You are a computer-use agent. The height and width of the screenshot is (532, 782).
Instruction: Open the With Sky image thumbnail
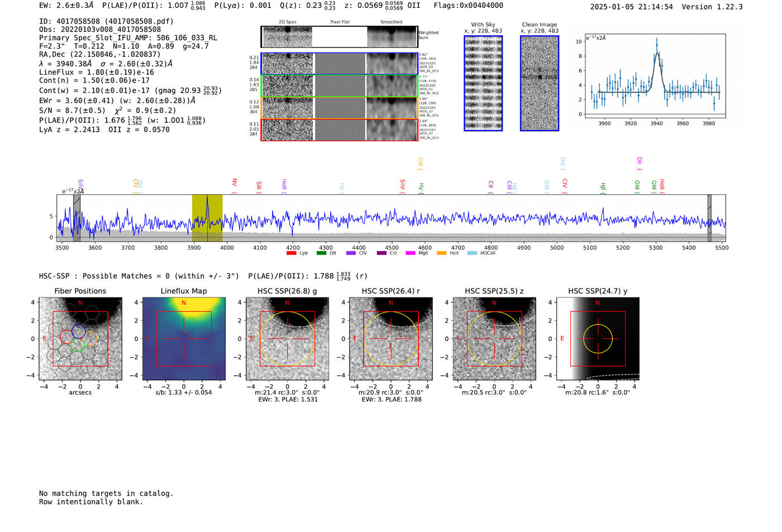[x=483, y=83]
